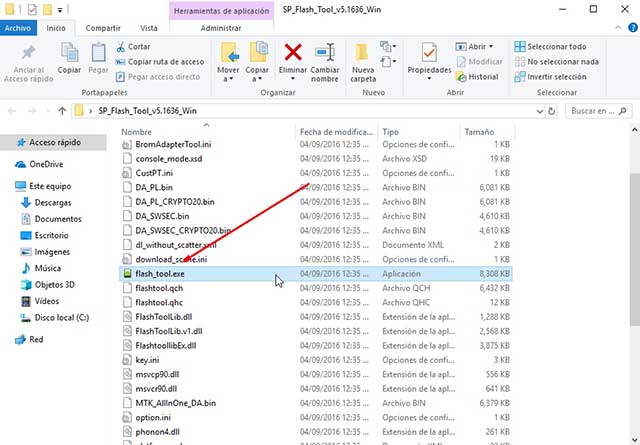The image size is (640, 445).
Task: Open Propiedades of selected file
Action: point(429,61)
